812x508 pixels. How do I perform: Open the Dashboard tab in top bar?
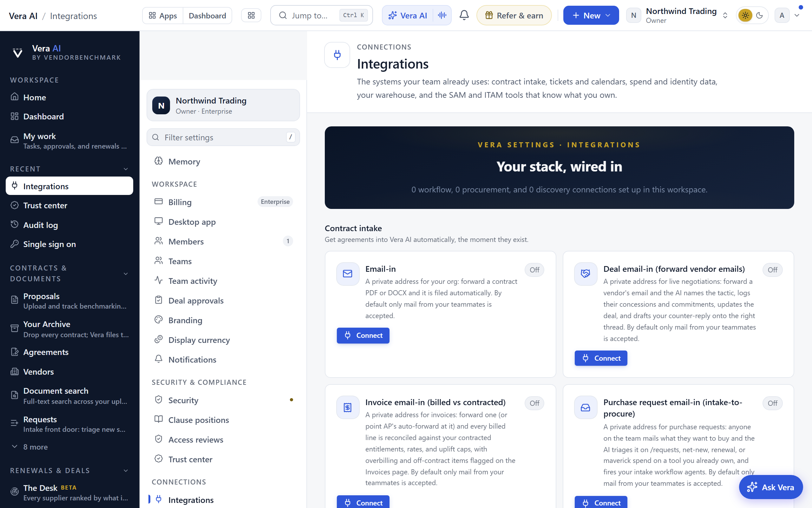pos(207,16)
